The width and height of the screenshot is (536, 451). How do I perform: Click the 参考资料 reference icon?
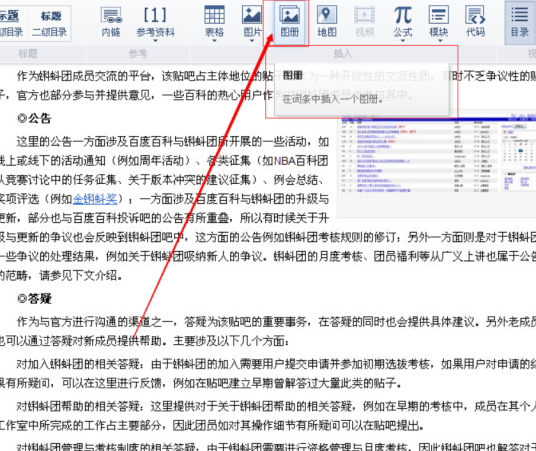click(x=155, y=21)
